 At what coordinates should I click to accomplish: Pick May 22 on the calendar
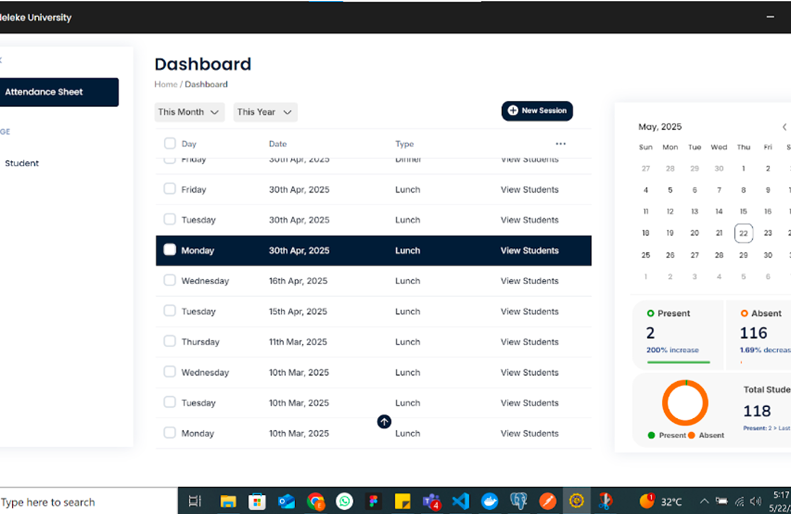pyautogui.click(x=744, y=233)
